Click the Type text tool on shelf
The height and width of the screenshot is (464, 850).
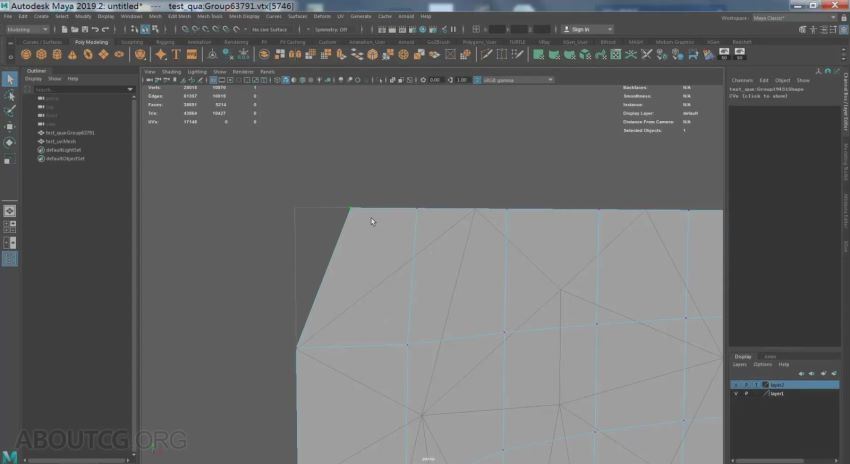point(176,54)
